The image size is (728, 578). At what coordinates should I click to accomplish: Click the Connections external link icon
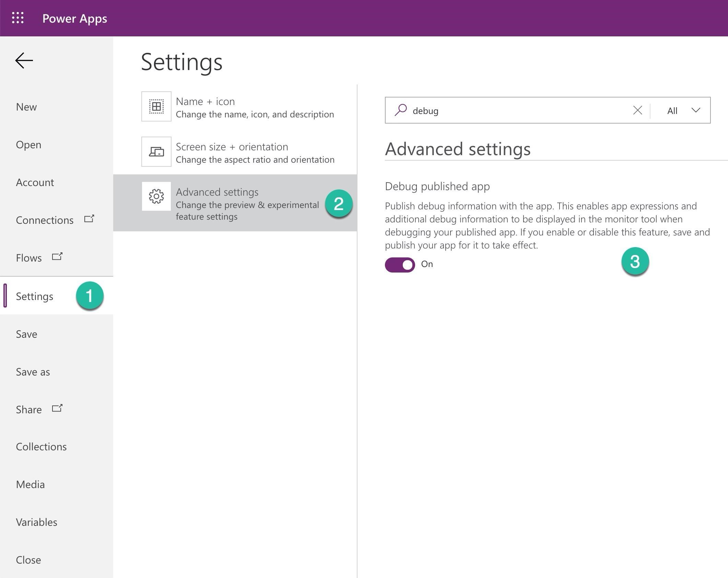coord(89,219)
